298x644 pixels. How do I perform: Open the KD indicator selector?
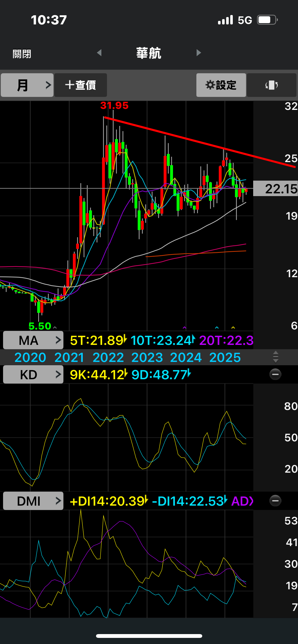point(33,374)
